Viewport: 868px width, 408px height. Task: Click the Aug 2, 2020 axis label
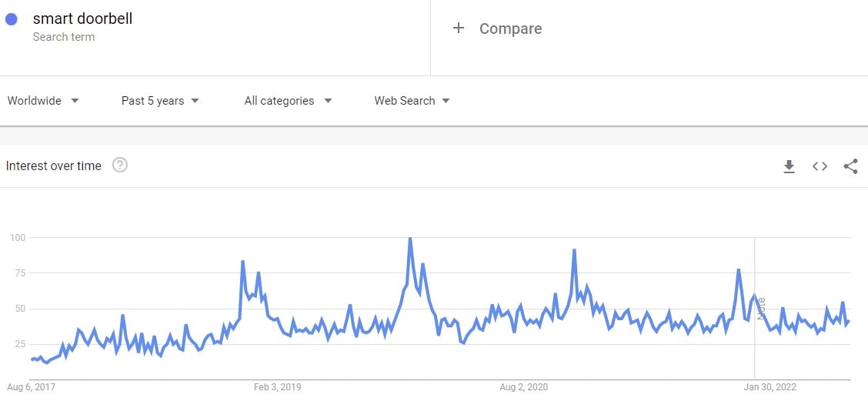(524, 387)
